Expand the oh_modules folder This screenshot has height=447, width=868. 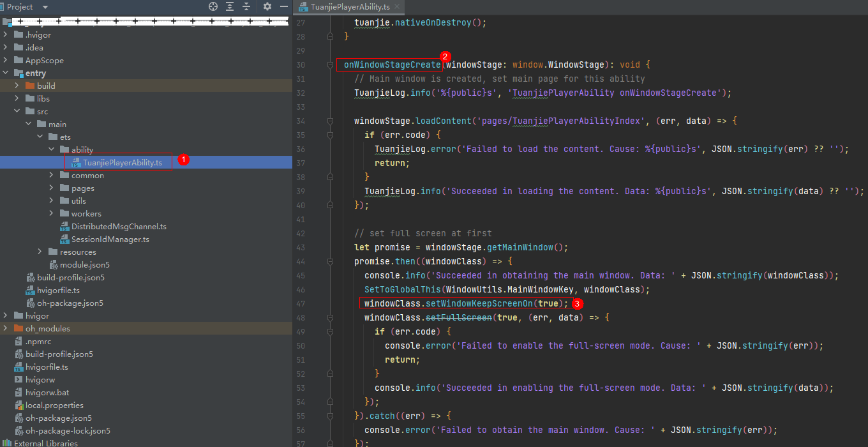pyautogui.click(x=6, y=328)
